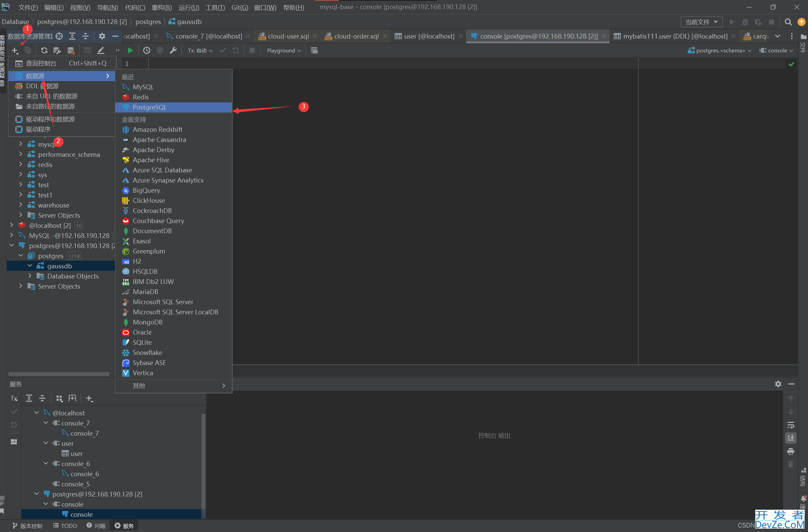Open console settings wrench icon
This screenshot has width=808, height=532.
click(173, 50)
